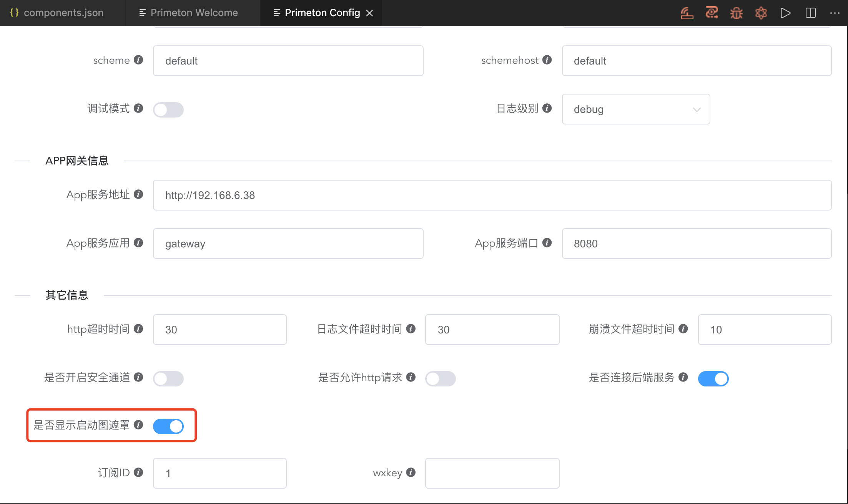The width and height of the screenshot is (848, 504).
Task: Click the App服务应用 gateway input field
Action: click(x=288, y=244)
